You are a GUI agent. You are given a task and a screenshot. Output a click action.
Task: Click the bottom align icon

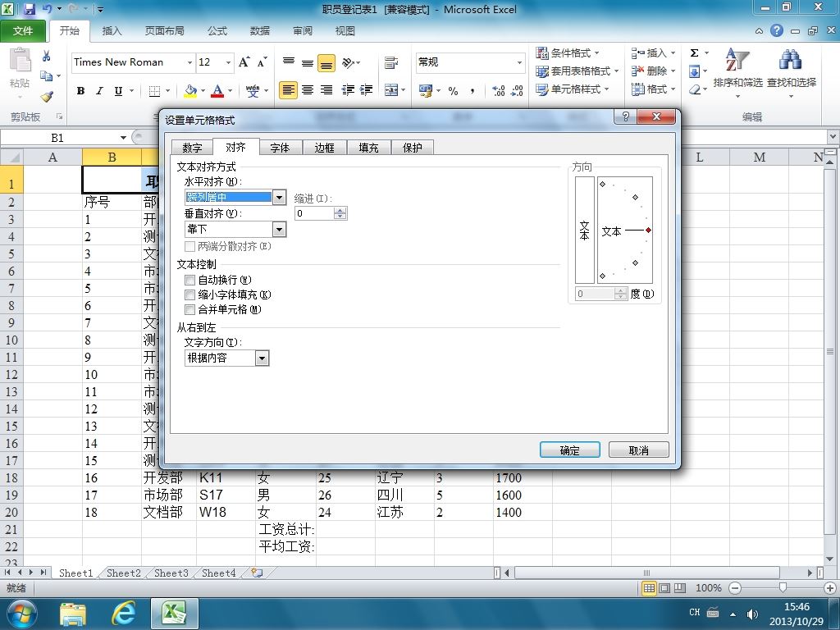(x=326, y=63)
